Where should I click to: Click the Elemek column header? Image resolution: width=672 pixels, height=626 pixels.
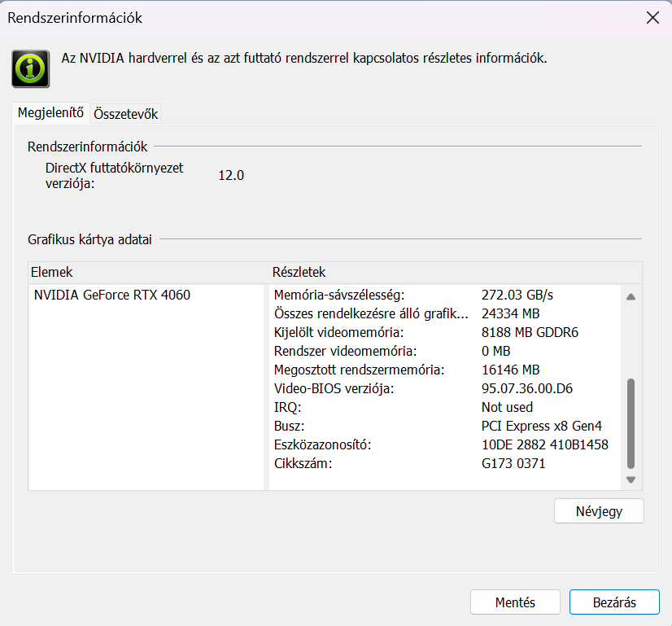coord(146,272)
